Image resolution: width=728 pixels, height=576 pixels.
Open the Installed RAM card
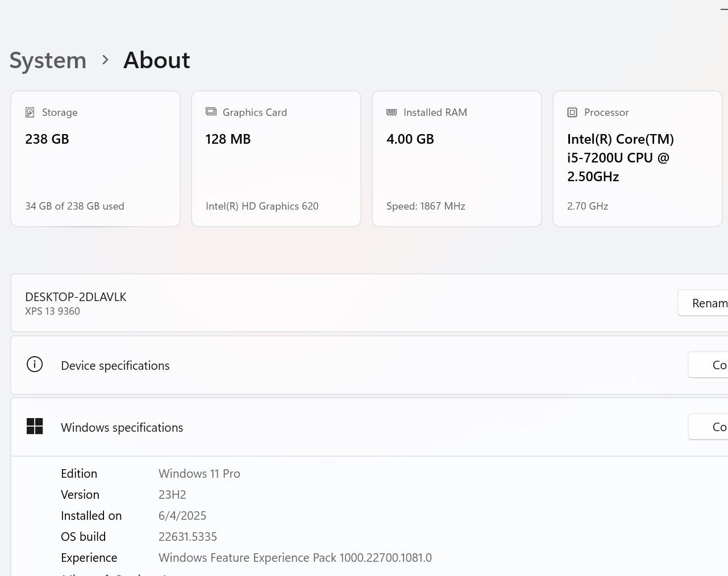(457, 159)
